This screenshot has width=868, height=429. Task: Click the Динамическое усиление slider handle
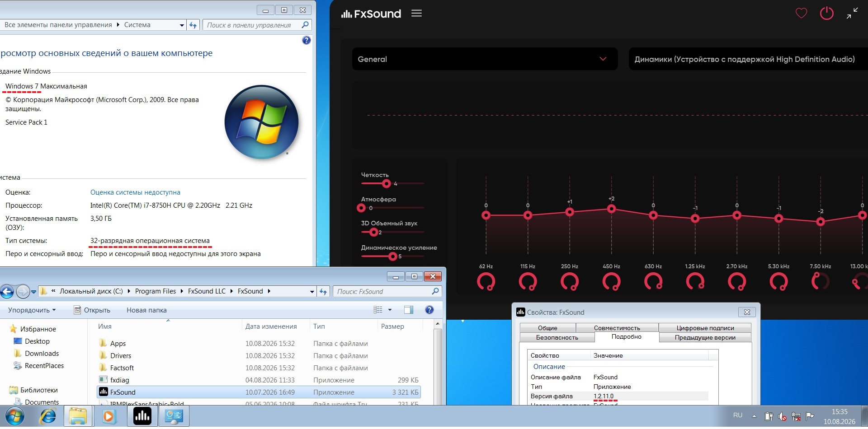pos(392,256)
